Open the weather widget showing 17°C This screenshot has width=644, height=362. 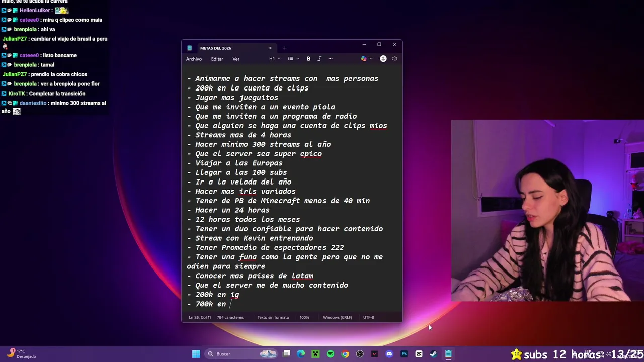(x=22, y=354)
